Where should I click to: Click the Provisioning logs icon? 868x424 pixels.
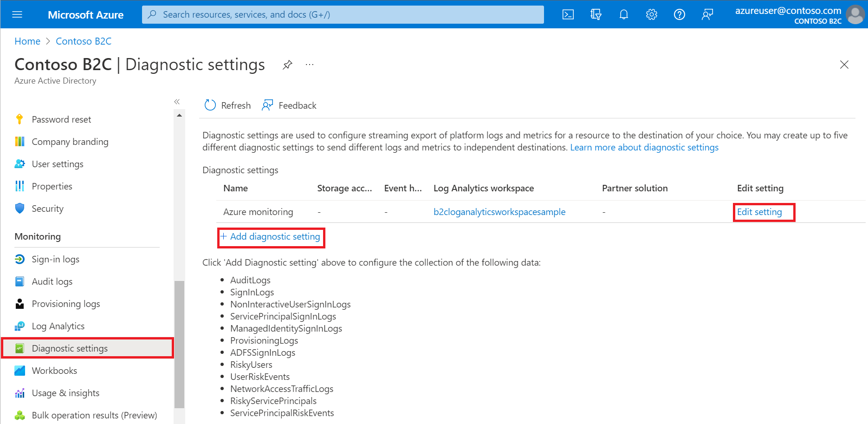(x=19, y=304)
